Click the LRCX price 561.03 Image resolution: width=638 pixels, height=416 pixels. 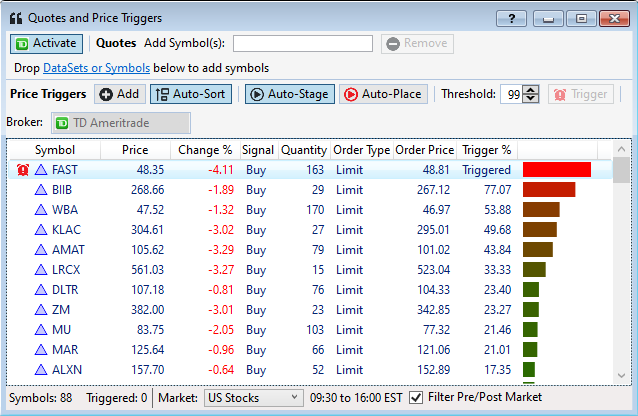(147, 269)
